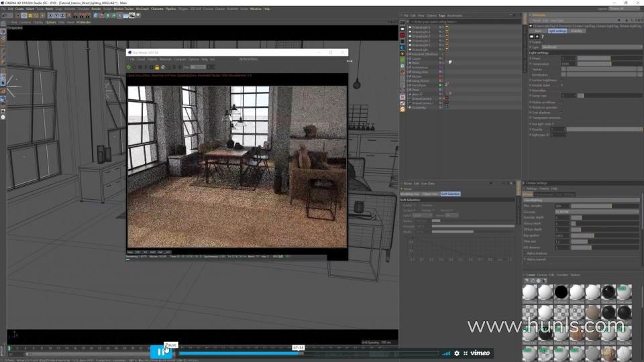
Task: Adjust the light Power slider
Action: (x=610, y=58)
